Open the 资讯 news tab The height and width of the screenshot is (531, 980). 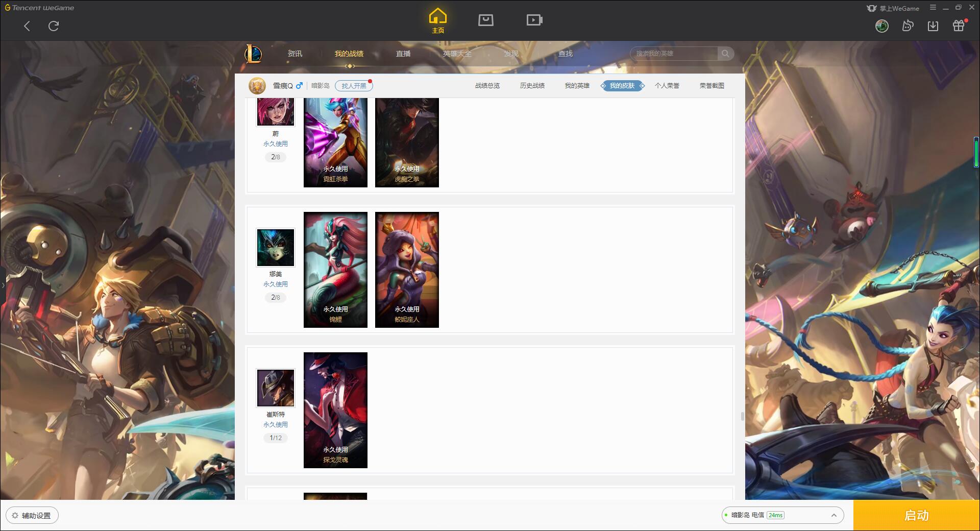(295, 54)
